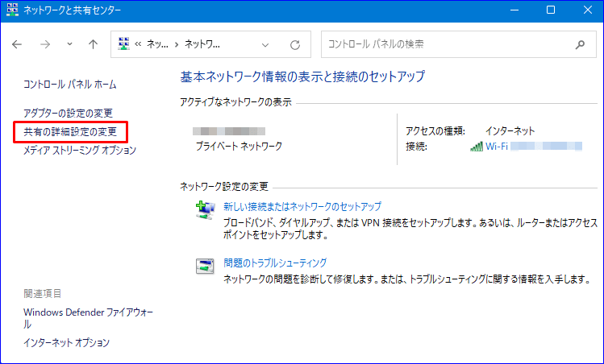Image resolution: width=604 pixels, height=364 pixels.
Task: Open 共有の詳細設定の変更 link
Action: tap(70, 132)
